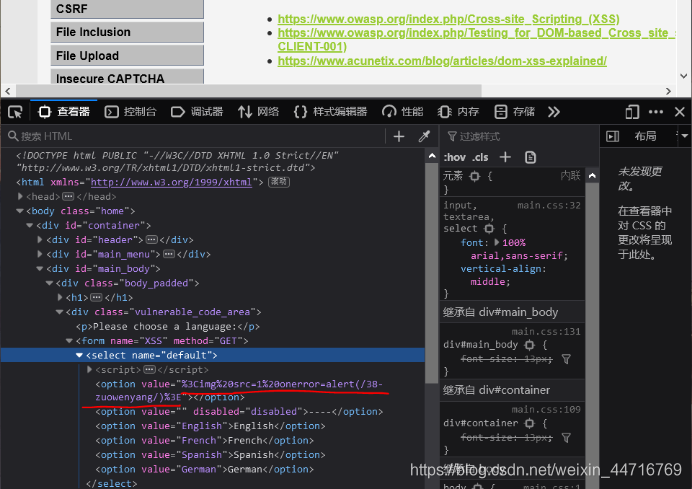Open devtools three-dot options menu
The width and height of the screenshot is (692, 489).
(x=656, y=112)
